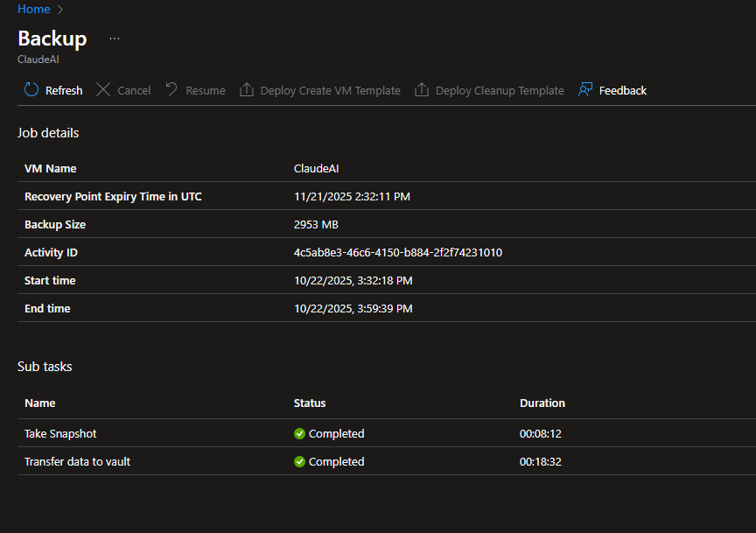Navigate to Home breadcrumb link
The image size is (756, 533).
[33, 9]
